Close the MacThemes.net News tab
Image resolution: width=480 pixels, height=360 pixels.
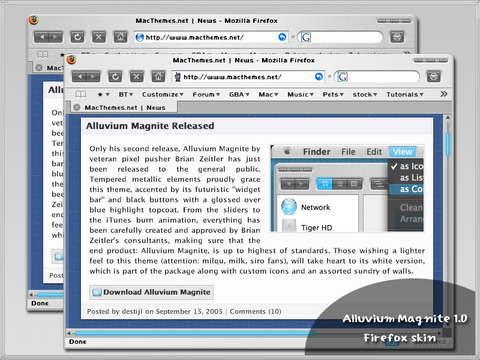tap(77, 107)
